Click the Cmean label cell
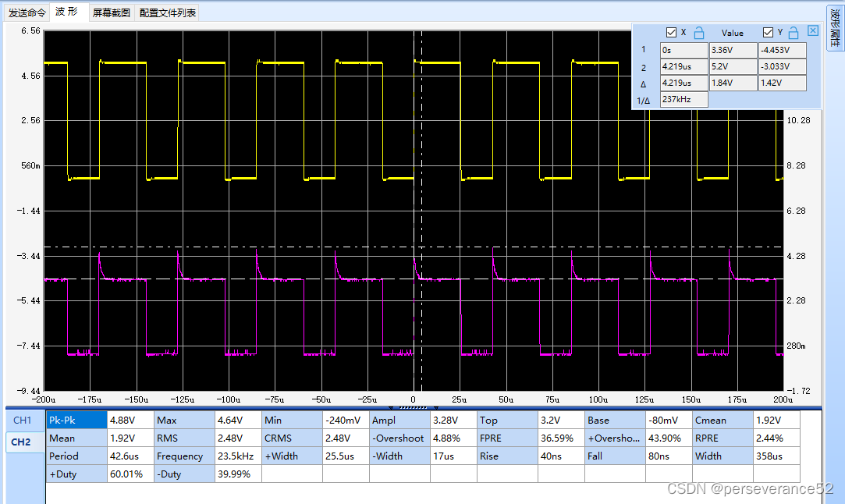 click(723, 420)
